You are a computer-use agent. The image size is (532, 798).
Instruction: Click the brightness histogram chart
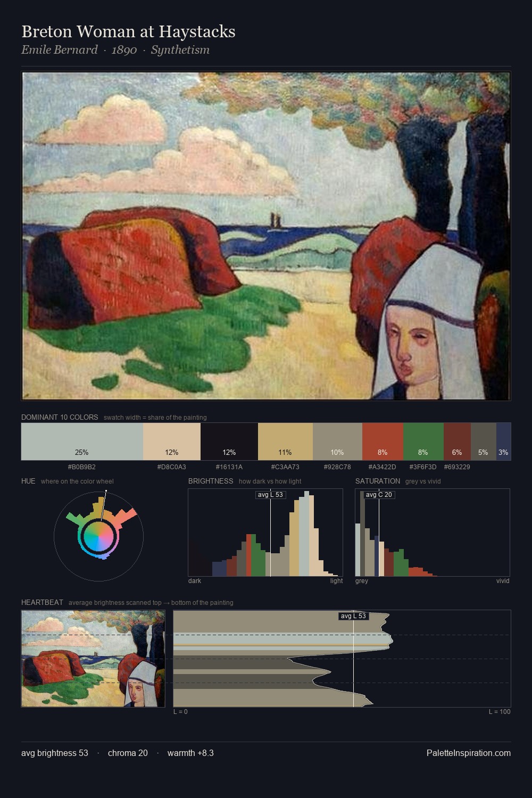[x=265, y=533]
